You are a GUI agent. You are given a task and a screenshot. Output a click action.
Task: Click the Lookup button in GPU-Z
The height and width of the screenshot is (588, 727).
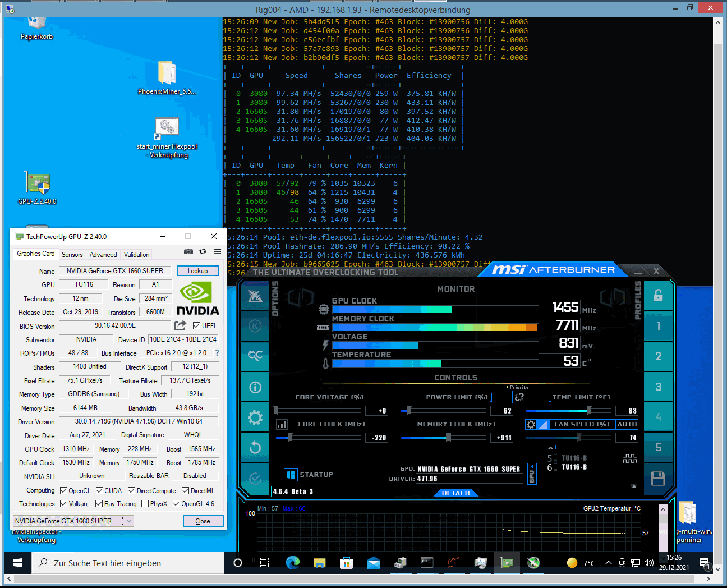click(x=198, y=270)
